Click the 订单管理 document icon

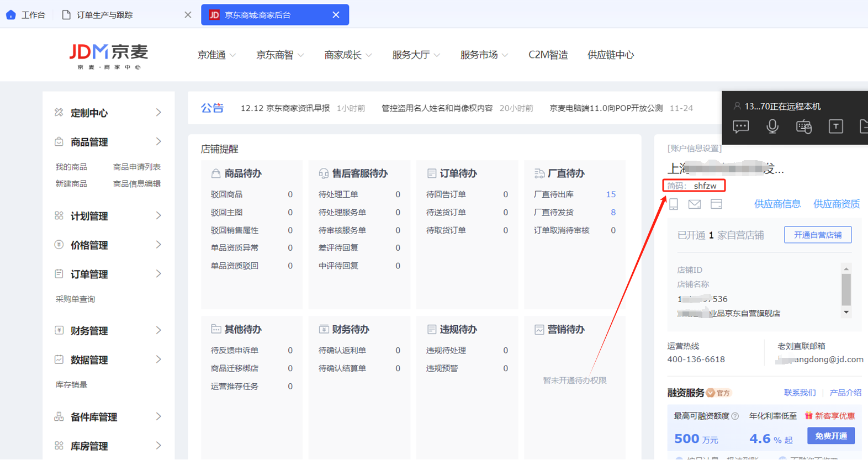tap(59, 274)
